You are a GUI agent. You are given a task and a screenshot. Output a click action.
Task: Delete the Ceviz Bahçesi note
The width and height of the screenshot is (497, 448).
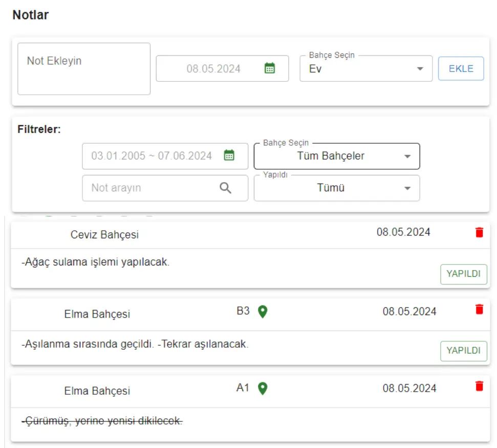(479, 233)
